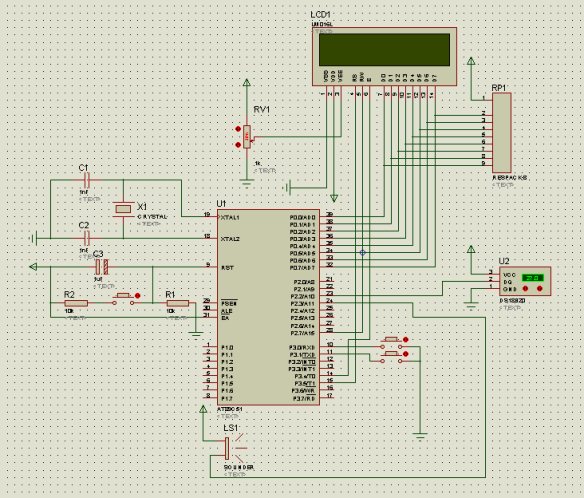Click the RST pin 9 on U1

[x=211, y=267]
